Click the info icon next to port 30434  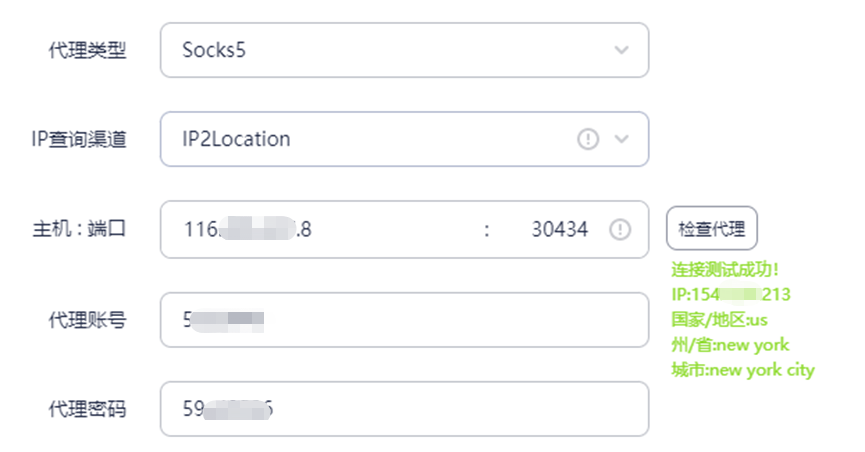621,230
